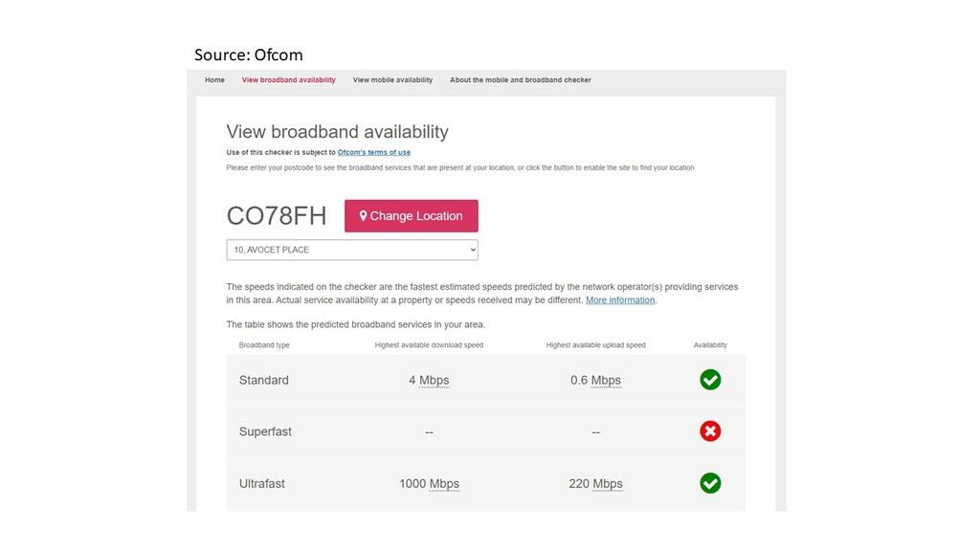This screenshot has width=980, height=551.
Task: Click the green checkmark for Ultrafast broadband
Action: click(x=710, y=483)
